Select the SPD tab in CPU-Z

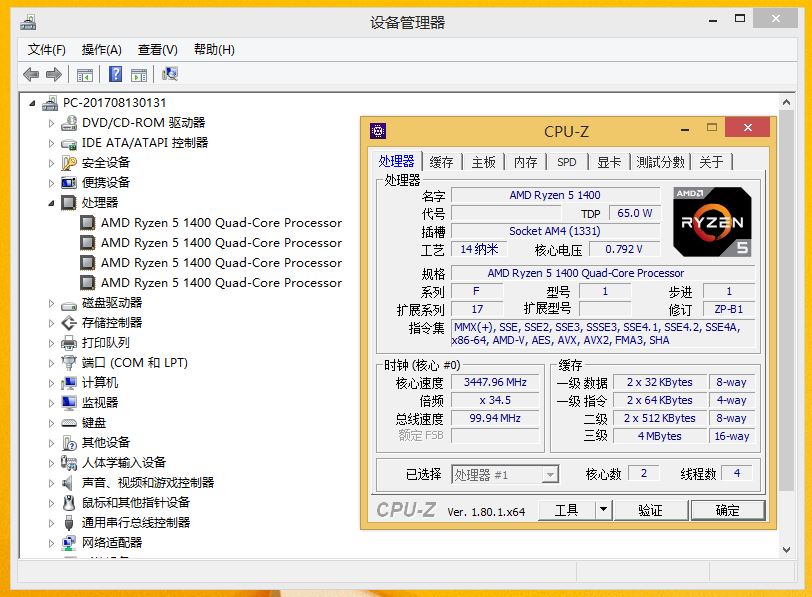[x=567, y=162]
